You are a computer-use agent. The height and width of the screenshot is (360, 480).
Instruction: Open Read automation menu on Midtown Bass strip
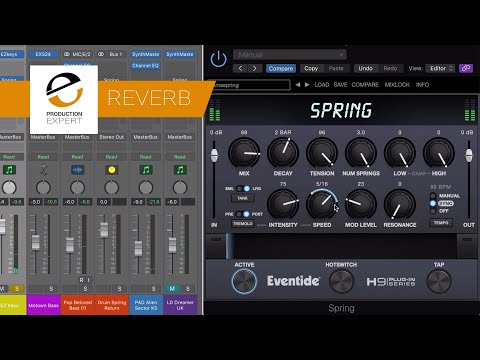click(x=43, y=157)
